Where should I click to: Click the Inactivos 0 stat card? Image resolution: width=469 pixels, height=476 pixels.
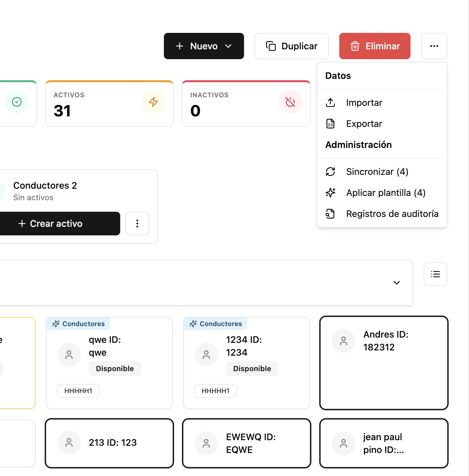[246, 104]
